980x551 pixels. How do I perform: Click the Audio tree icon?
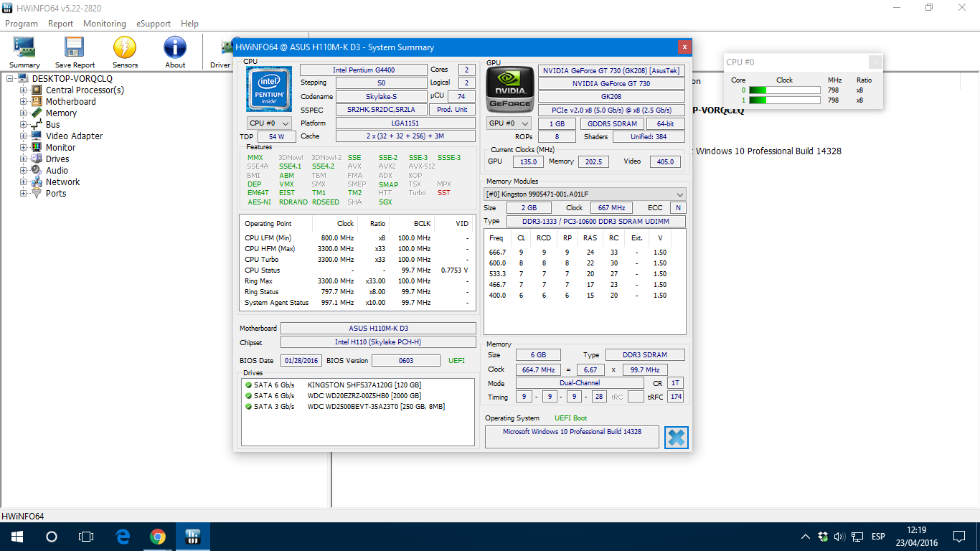(x=37, y=170)
